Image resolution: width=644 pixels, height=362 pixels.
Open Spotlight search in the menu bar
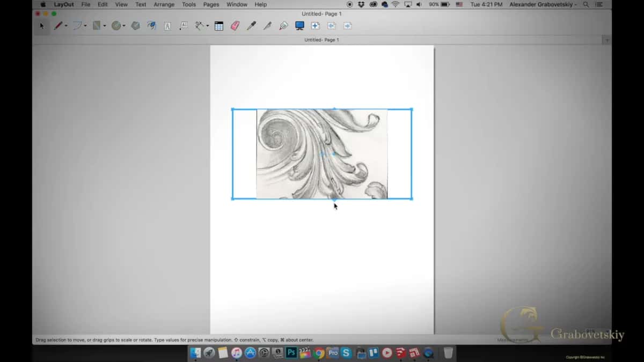[586, 4]
